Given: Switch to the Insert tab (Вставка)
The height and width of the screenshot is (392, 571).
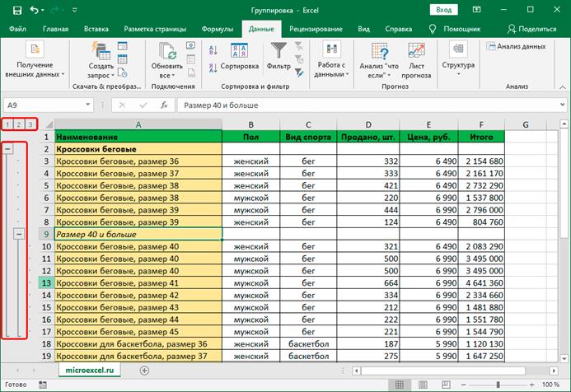Looking at the screenshot, I should tap(96, 29).
